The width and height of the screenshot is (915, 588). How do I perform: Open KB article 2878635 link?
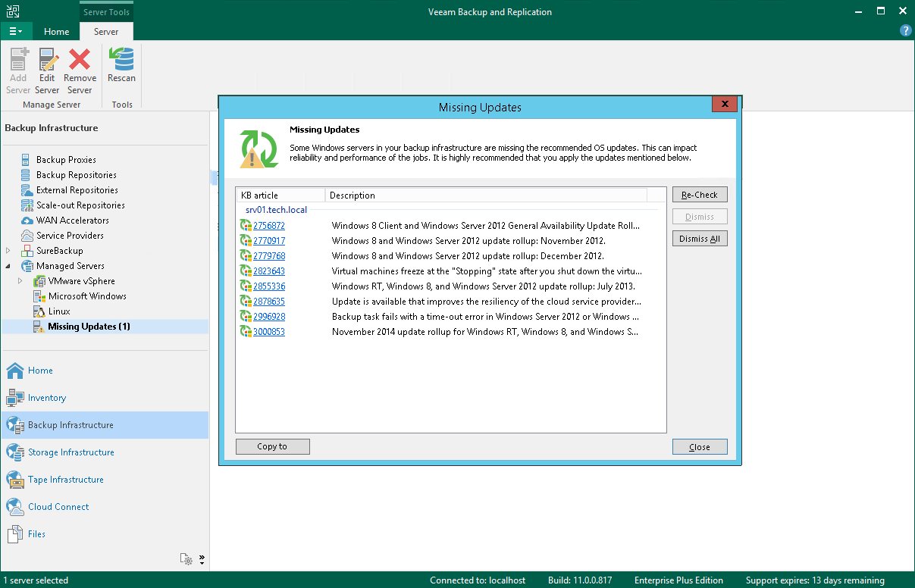click(269, 302)
